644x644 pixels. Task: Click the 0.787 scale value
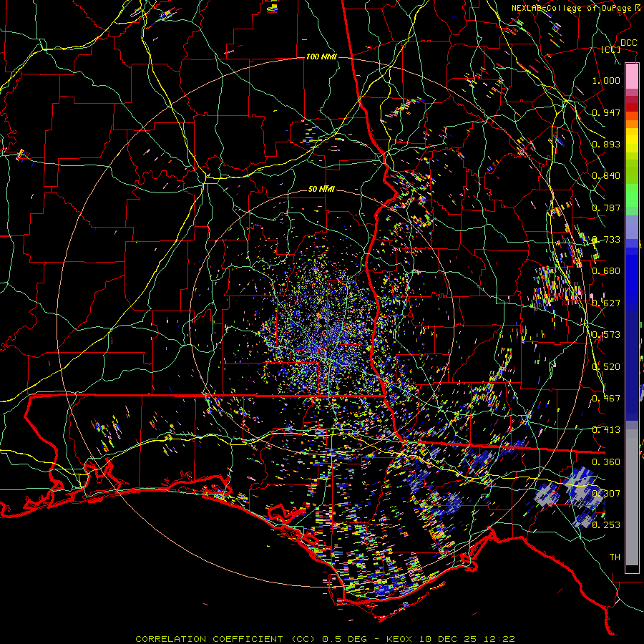tap(606, 208)
